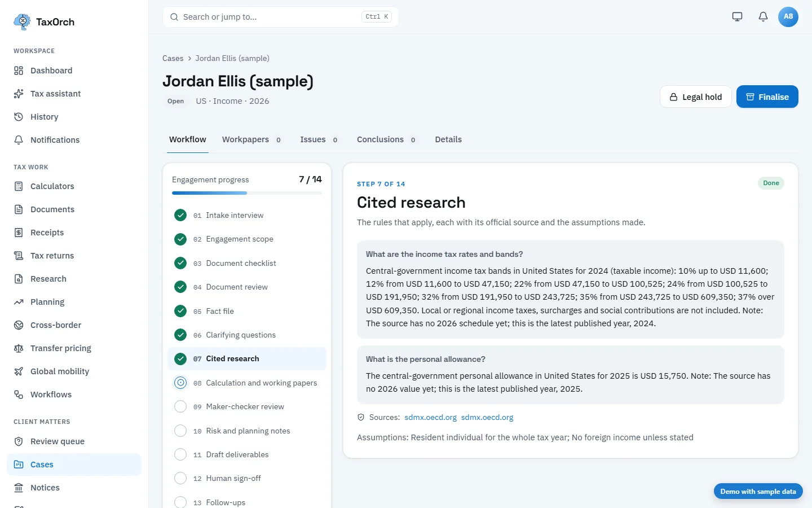Click the Demo with sample data badge
The image size is (812, 508).
tap(758, 492)
